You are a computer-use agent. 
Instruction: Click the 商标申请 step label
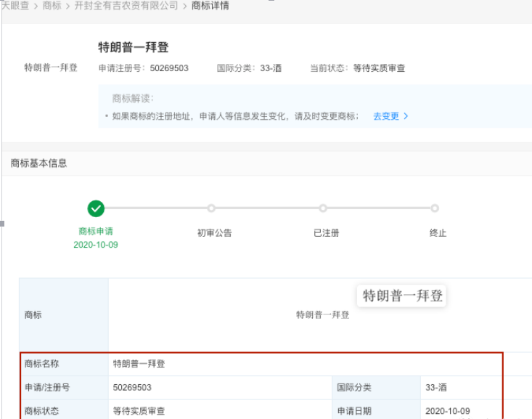tap(96, 232)
